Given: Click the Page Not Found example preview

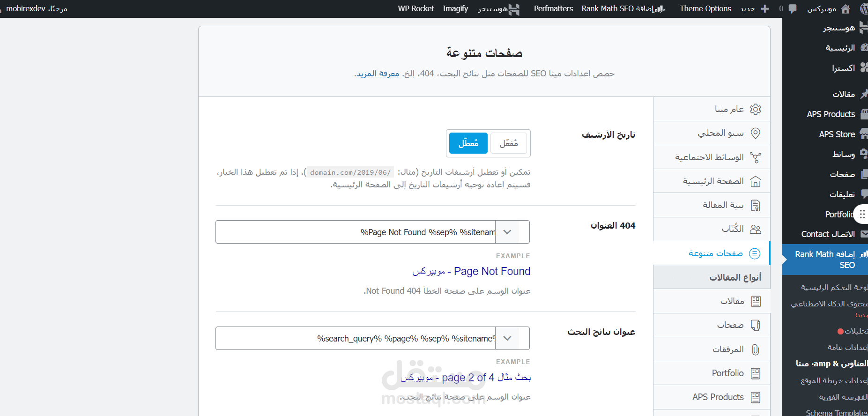Looking at the screenshot, I should (471, 271).
